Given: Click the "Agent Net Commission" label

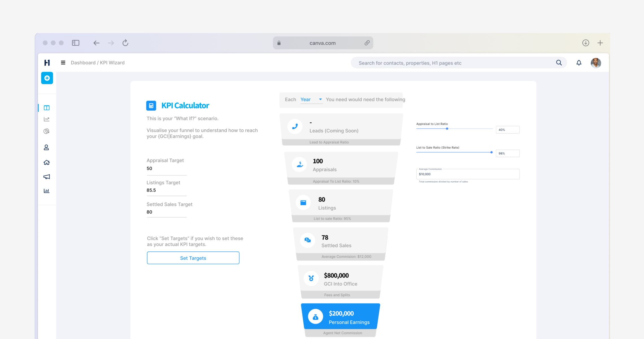Looking at the screenshot, I should [343, 333].
